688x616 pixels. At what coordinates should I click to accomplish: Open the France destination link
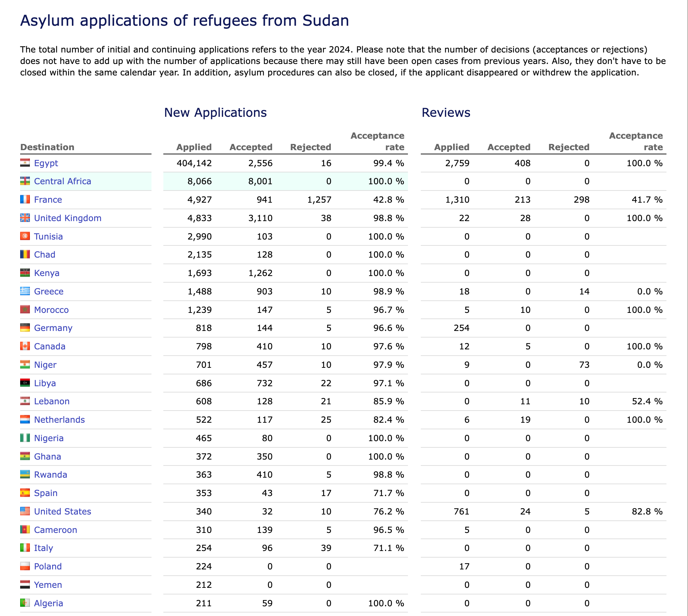48,200
